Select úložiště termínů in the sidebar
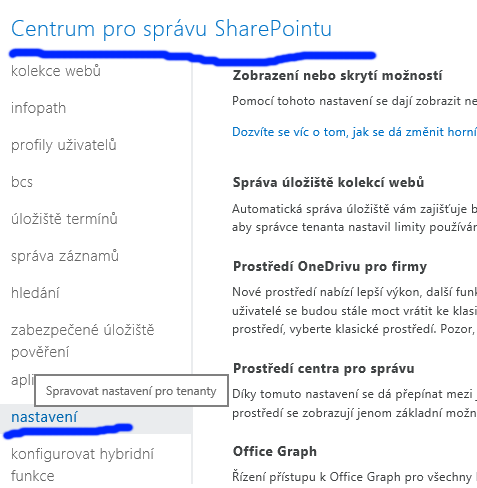The width and height of the screenshot is (477, 488). point(64,219)
